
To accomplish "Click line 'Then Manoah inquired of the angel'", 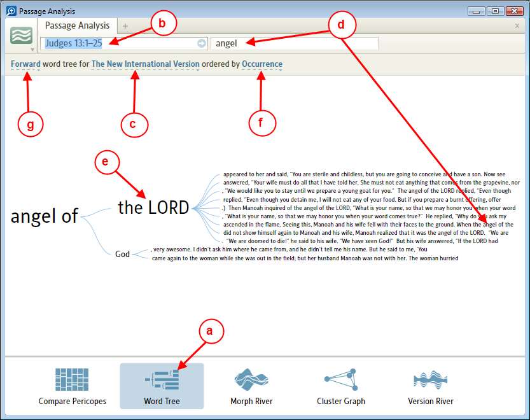I will 369,208.
